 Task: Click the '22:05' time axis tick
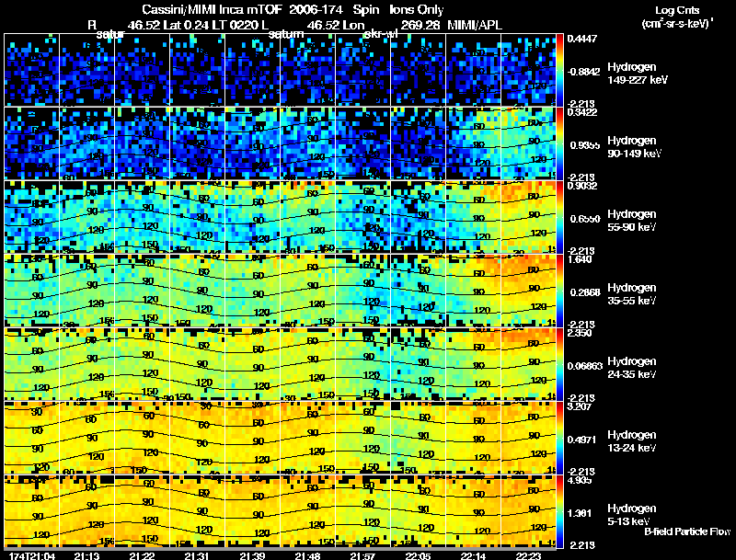418,555
